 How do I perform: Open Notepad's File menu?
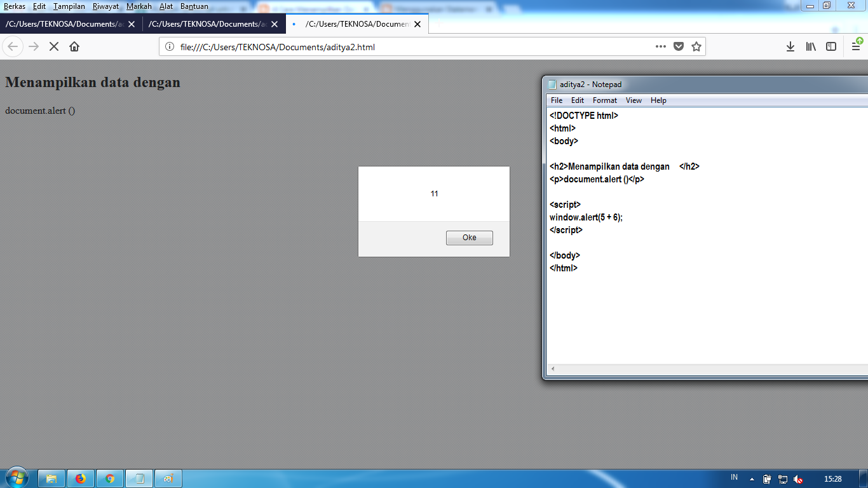click(x=557, y=100)
